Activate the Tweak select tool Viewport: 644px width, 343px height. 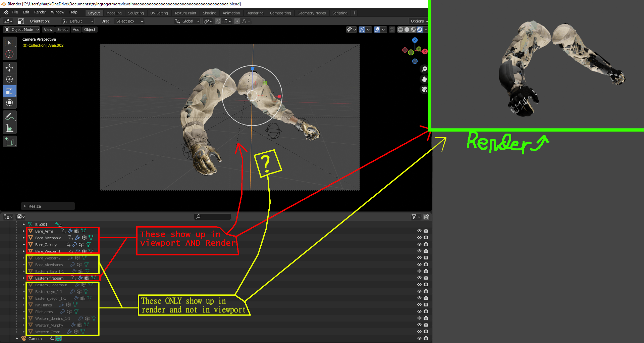(9, 42)
